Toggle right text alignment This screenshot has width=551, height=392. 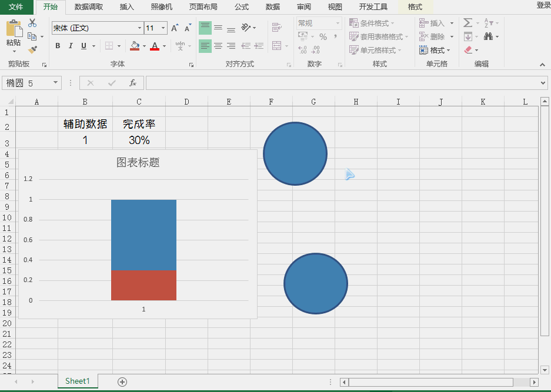[231, 46]
